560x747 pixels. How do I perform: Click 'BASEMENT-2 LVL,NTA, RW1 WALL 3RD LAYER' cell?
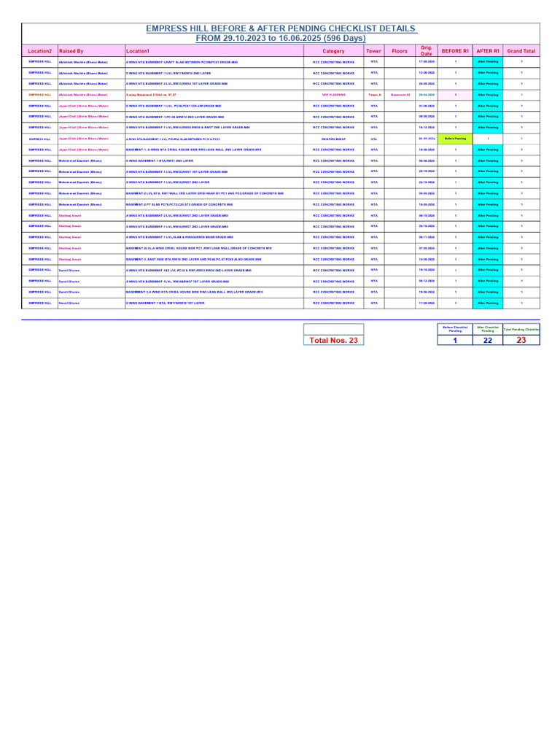click(x=214, y=193)
